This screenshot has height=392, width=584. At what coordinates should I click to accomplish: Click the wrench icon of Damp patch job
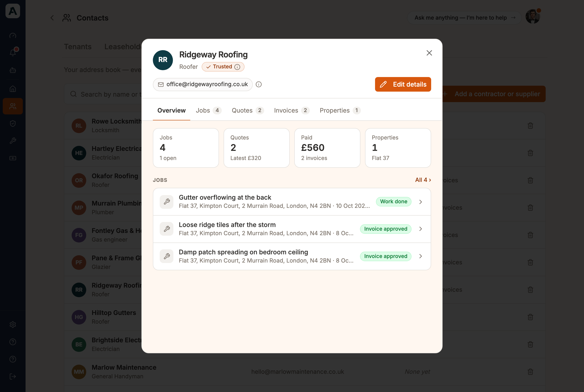click(167, 256)
